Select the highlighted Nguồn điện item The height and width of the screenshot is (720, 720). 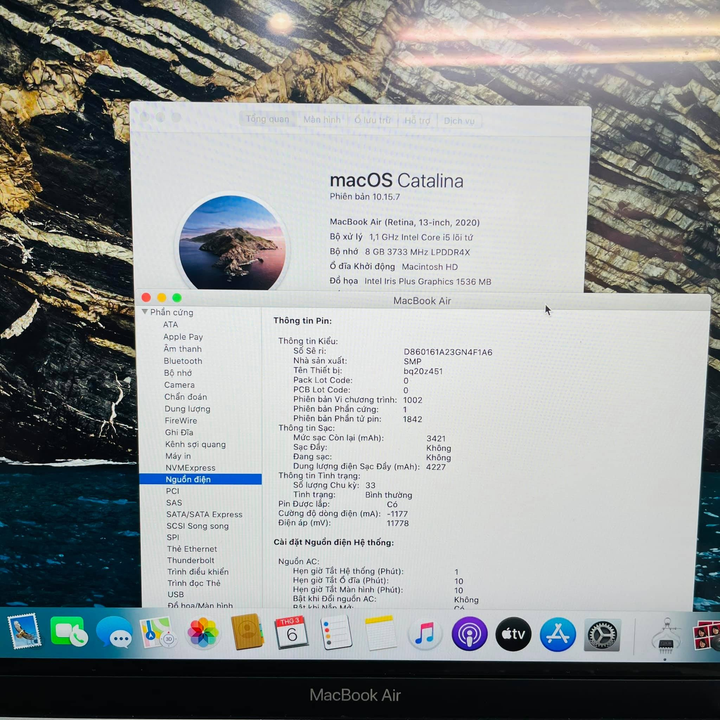pos(200,479)
